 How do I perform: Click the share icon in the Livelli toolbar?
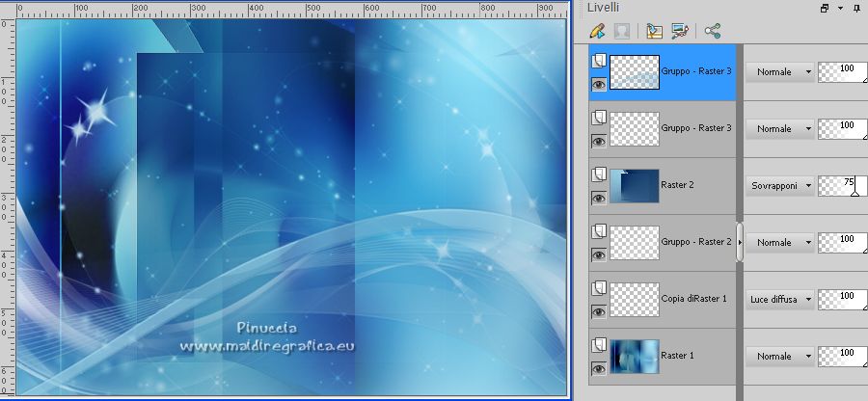coord(713,31)
